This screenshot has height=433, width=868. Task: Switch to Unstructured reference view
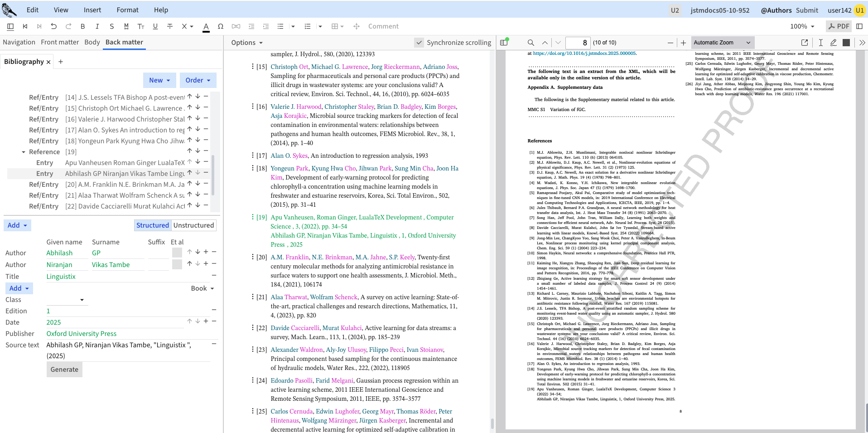point(193,225)
